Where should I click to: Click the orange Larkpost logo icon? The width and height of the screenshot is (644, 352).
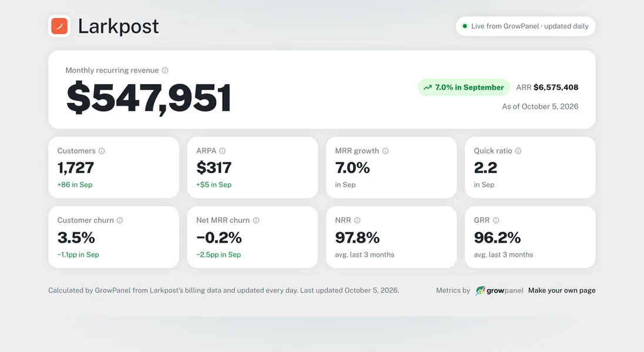[59, 26]
